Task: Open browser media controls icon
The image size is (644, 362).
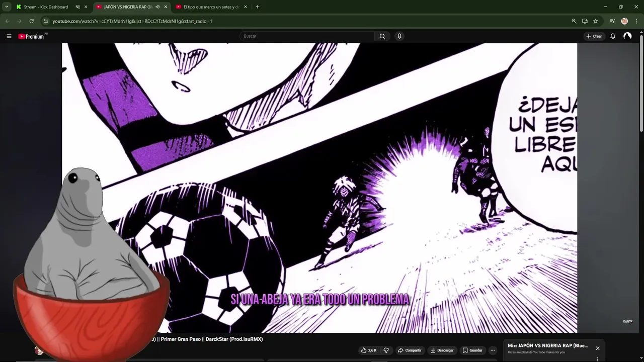Action: [612, 21]
